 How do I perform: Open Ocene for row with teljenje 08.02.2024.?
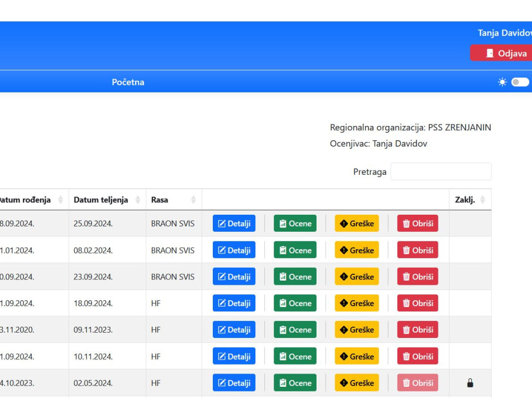click(x=295, y=250)
